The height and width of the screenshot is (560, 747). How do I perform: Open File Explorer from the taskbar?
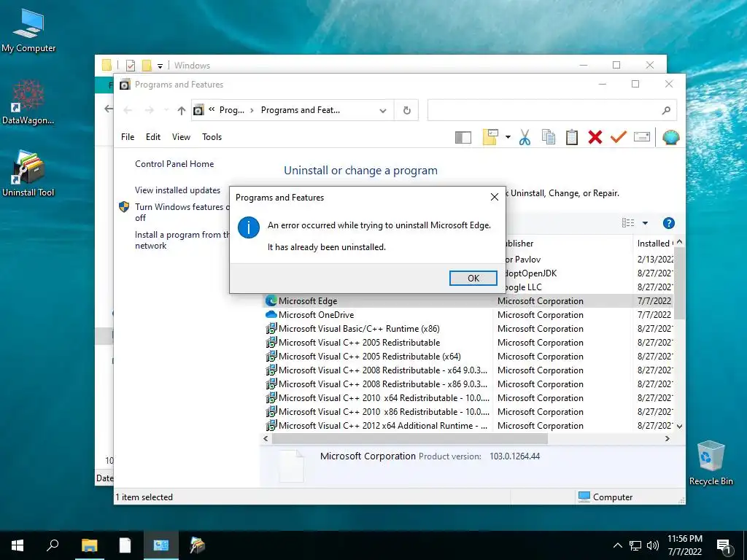pyautogui.click(x=89, y=545)
